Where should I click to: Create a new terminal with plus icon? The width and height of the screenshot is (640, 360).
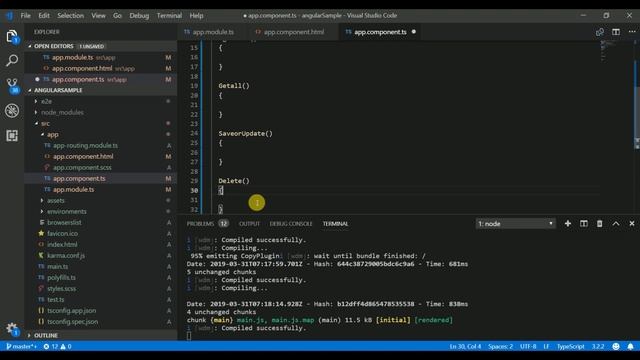(x=568, y=224)
